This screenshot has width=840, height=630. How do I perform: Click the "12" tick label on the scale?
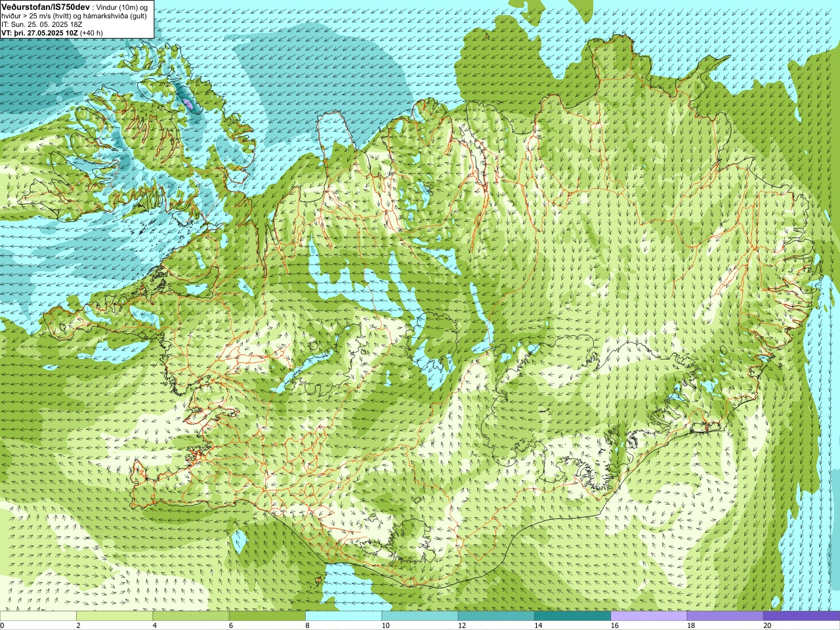pyautogui.click(x=462, y=625)
